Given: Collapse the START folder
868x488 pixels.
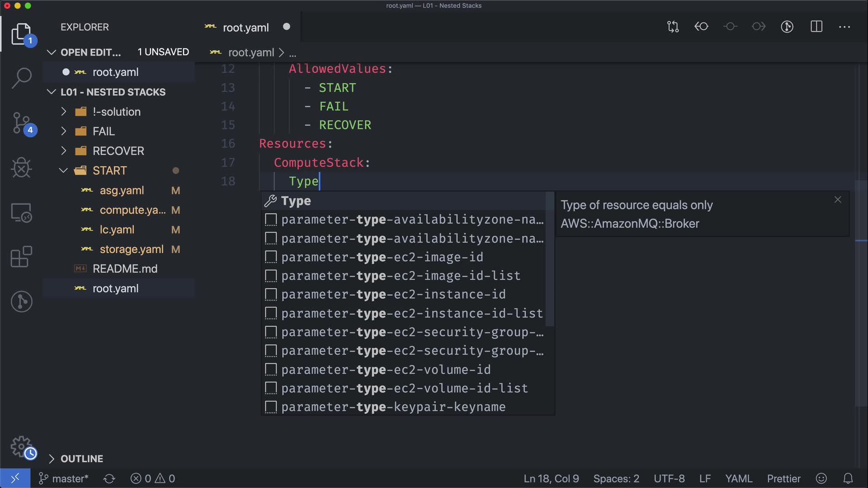Looking at the screenshot, I should pyautogui.click(x=109, y=171).
